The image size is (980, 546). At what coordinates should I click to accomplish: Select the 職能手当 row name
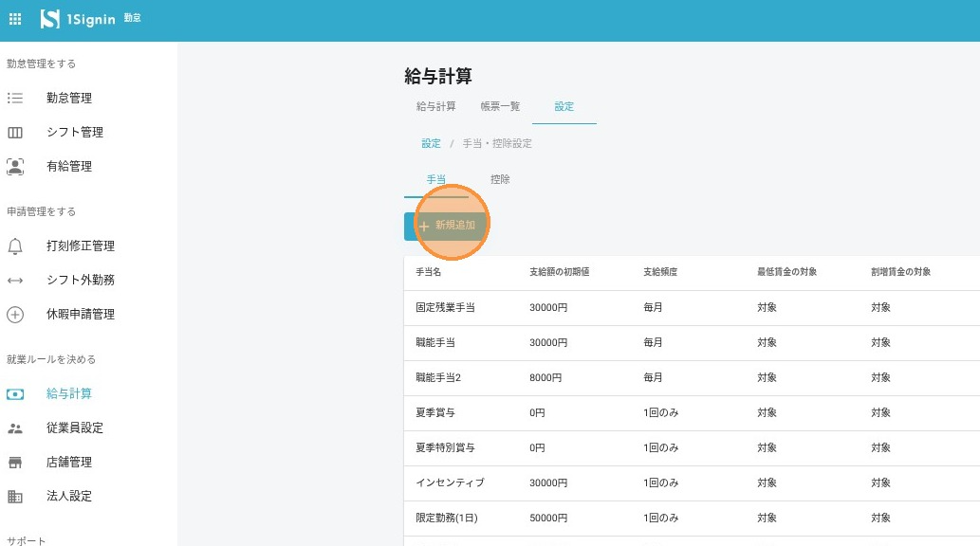point(435,342)
